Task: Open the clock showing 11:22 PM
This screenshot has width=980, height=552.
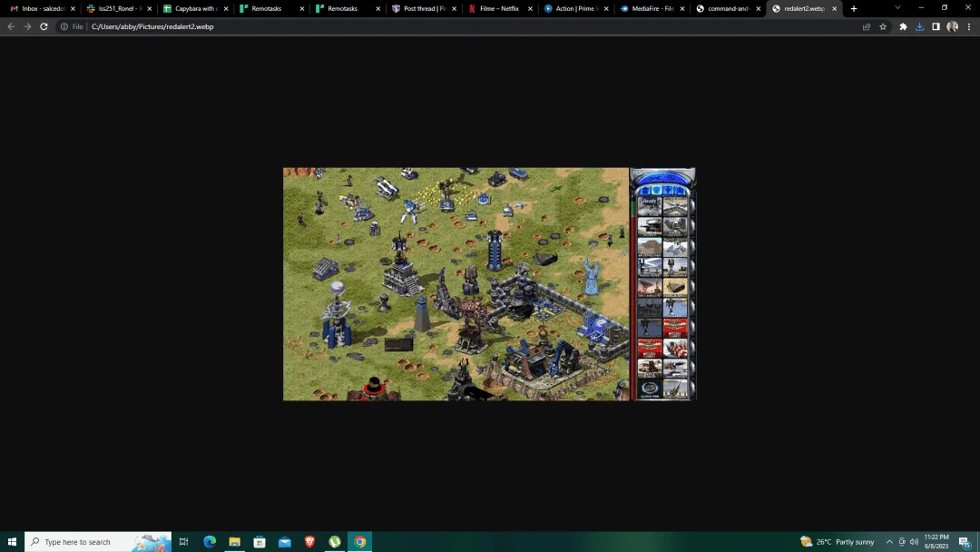Action: [x=936, y=541]
